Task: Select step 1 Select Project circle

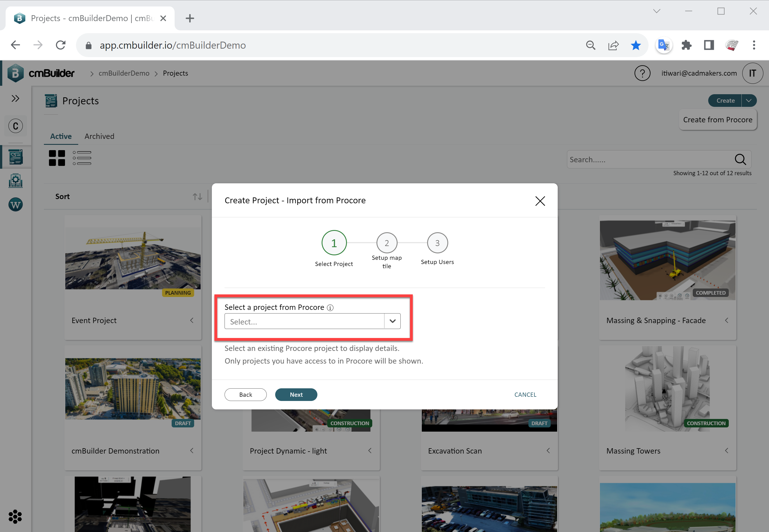Action: (334, 243)
